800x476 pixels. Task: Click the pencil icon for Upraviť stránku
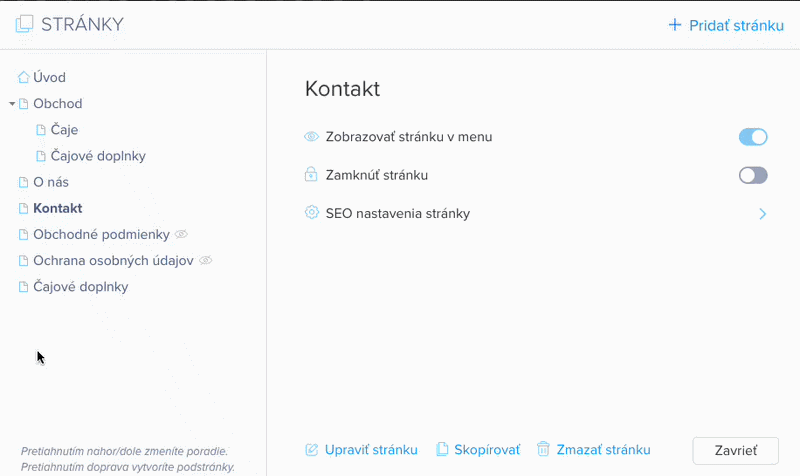point(311,450)
